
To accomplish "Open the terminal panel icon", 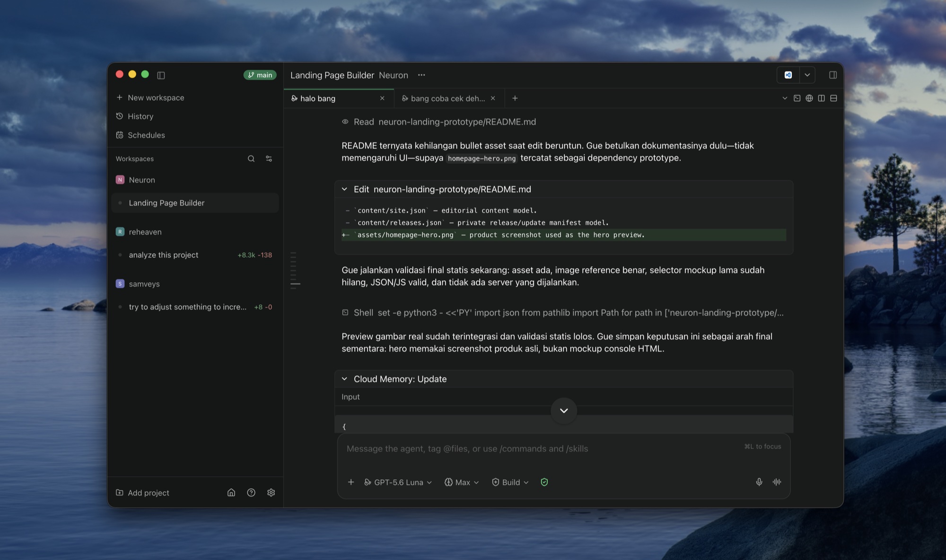I will point(797,98).
